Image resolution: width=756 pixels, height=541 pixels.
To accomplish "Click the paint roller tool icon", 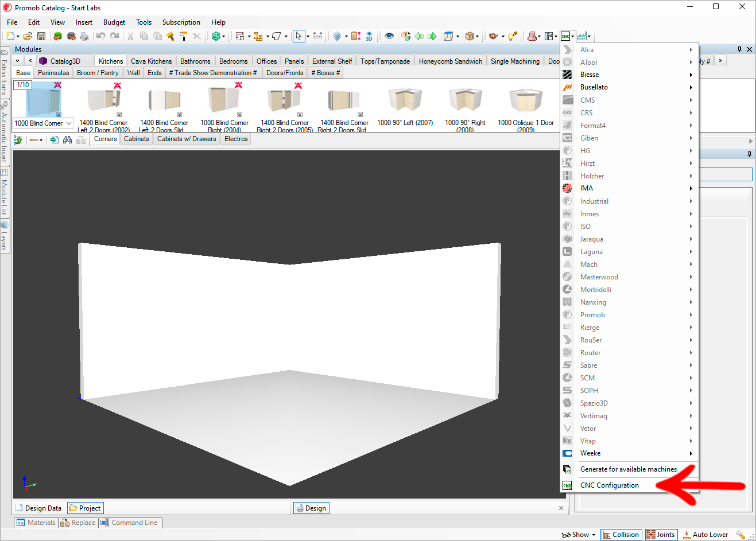I will click(x=183, y=36).
